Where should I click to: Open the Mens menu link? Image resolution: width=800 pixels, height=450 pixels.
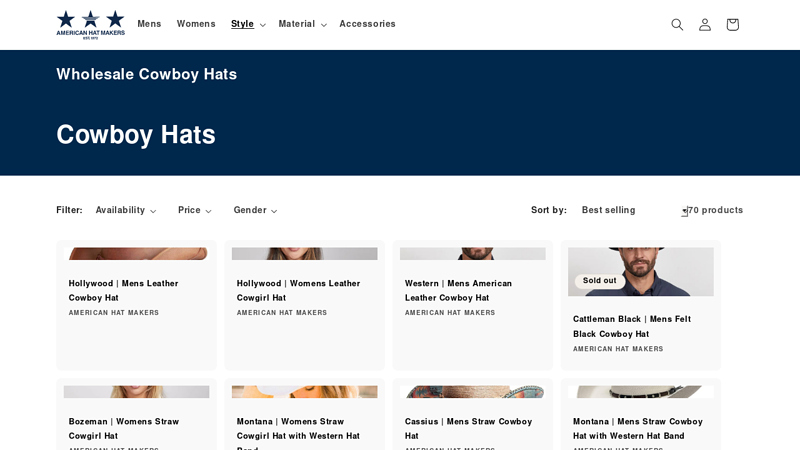click(x=149, y=24)
